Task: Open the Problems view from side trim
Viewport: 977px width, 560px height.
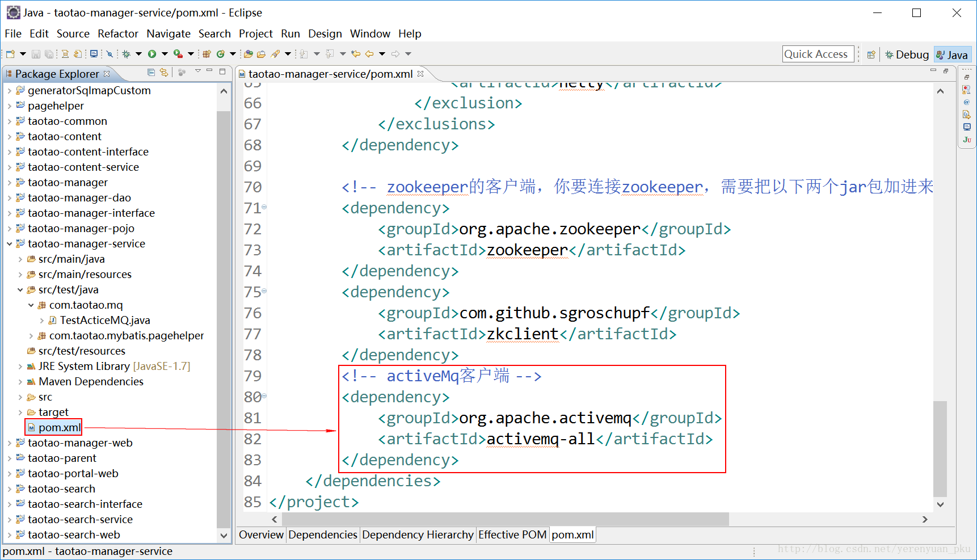Action: [967, 90]
